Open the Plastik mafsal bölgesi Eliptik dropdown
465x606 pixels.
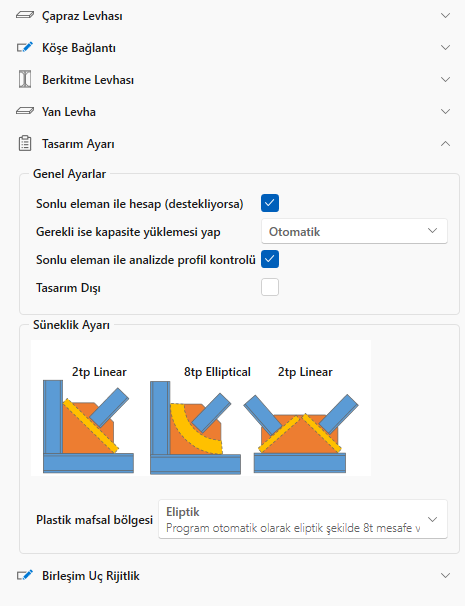click(303, 519)
